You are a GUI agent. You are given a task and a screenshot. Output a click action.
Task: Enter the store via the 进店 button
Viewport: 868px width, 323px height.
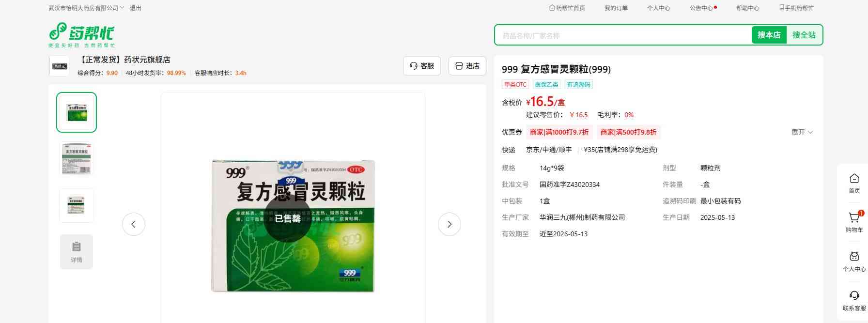click(467, 66)
